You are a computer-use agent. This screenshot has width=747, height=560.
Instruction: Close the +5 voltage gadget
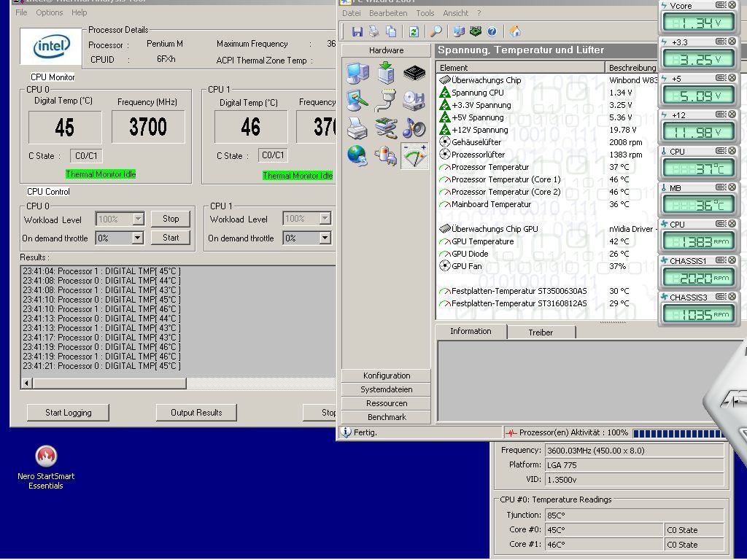click(732, 78)
